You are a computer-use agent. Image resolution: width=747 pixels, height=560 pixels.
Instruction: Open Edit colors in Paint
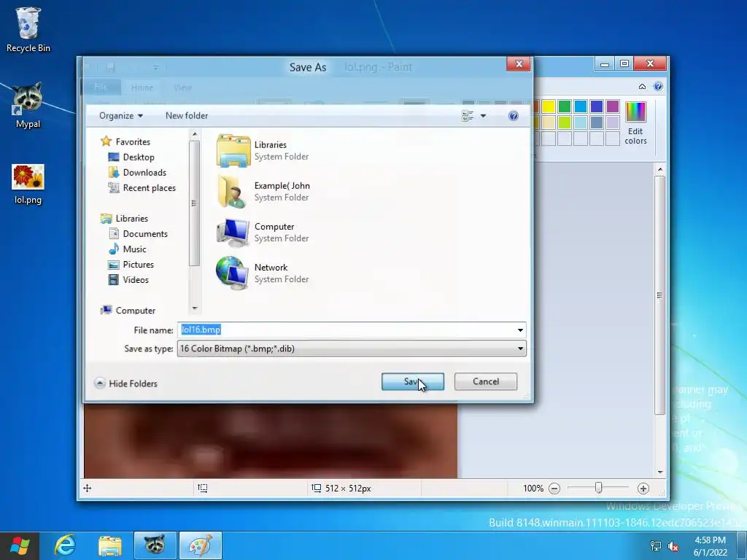[635, 122]
